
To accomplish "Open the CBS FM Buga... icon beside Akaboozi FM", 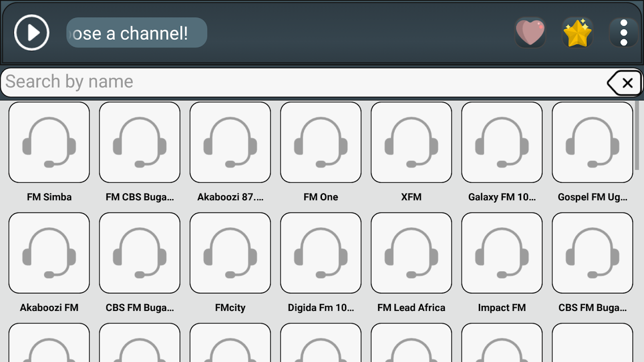I will (140, 253).
